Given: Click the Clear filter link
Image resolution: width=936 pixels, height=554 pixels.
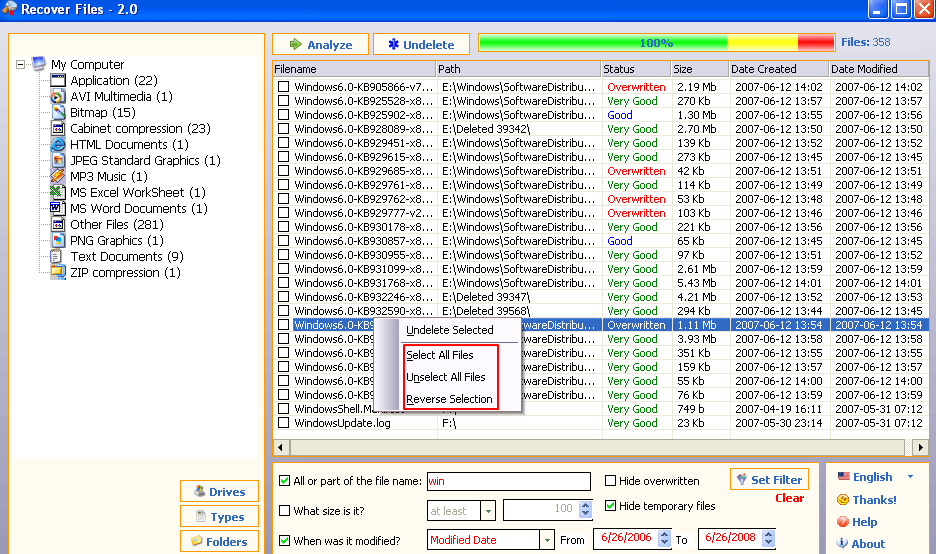Looking at the screenshot, I should [789, 498].
